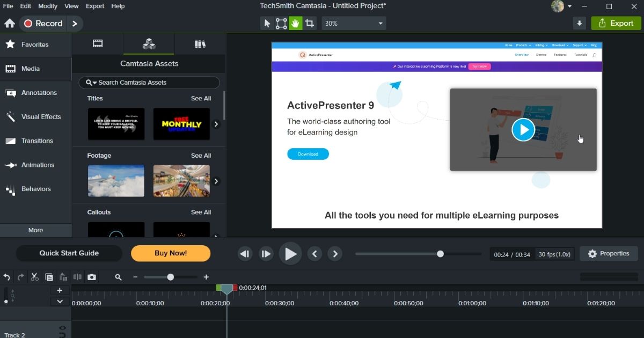
Task: Capture a frame with the camera snapshot icon
Action: pos(92,277)
